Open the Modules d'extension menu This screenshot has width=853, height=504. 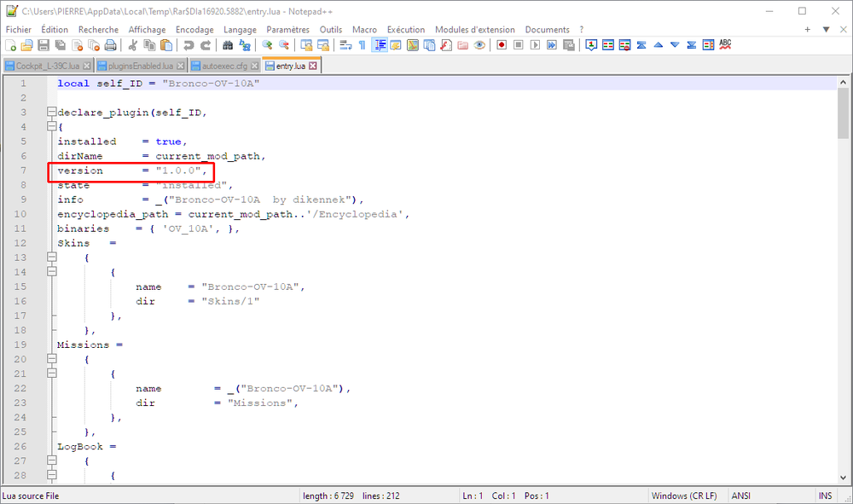[474, 29]
